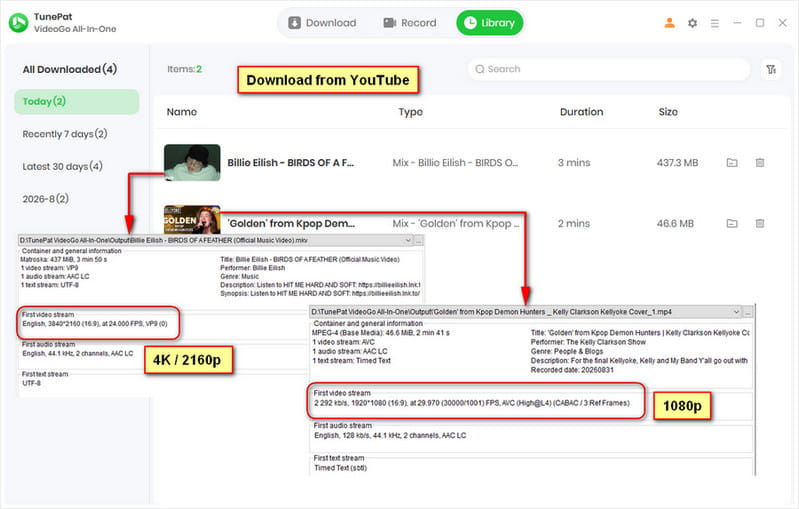Click English 128 kb/s audio stream line
This screenshot has height=509, width=799.
[x=390, y=436]
